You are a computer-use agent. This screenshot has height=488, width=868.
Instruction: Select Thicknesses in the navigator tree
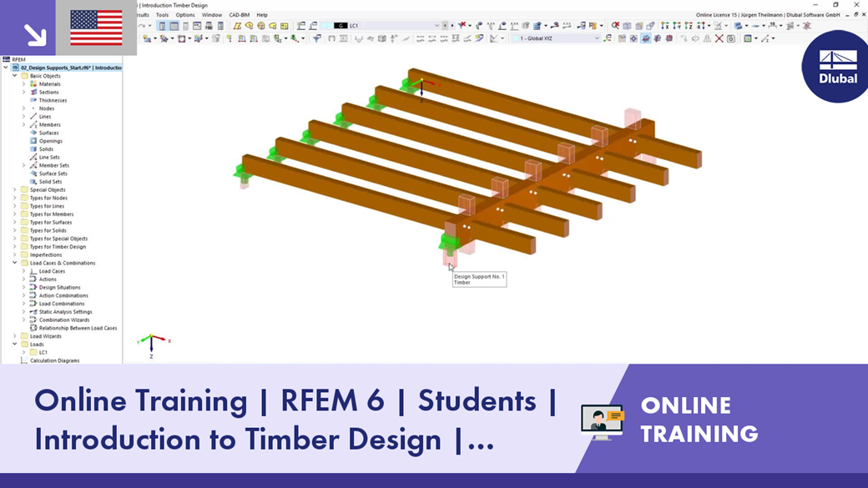tap(53, 101)
